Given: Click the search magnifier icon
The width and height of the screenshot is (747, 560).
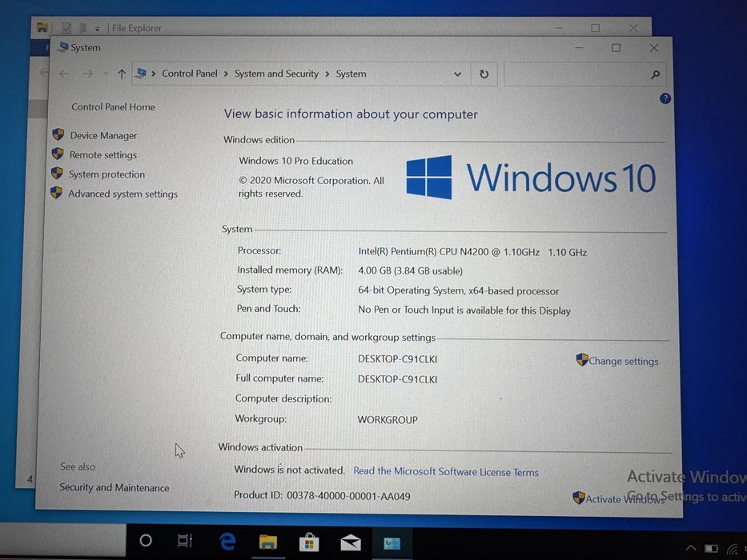Looking at the screenshot, I should point(656,74).
